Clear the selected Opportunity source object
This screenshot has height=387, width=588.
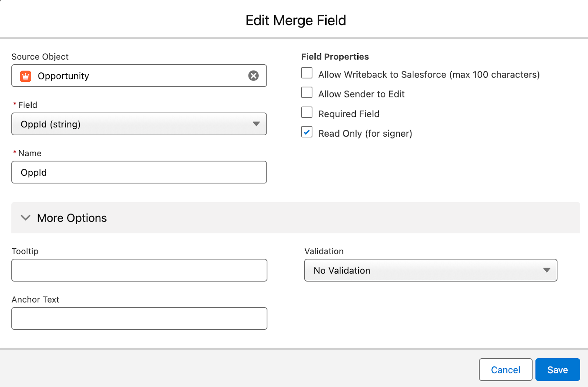(253, 76)
